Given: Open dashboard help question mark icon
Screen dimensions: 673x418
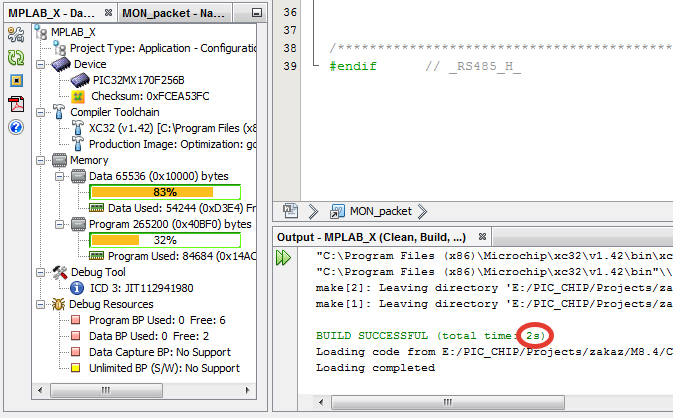Looking at the screenshot, I should click(16, 127).
